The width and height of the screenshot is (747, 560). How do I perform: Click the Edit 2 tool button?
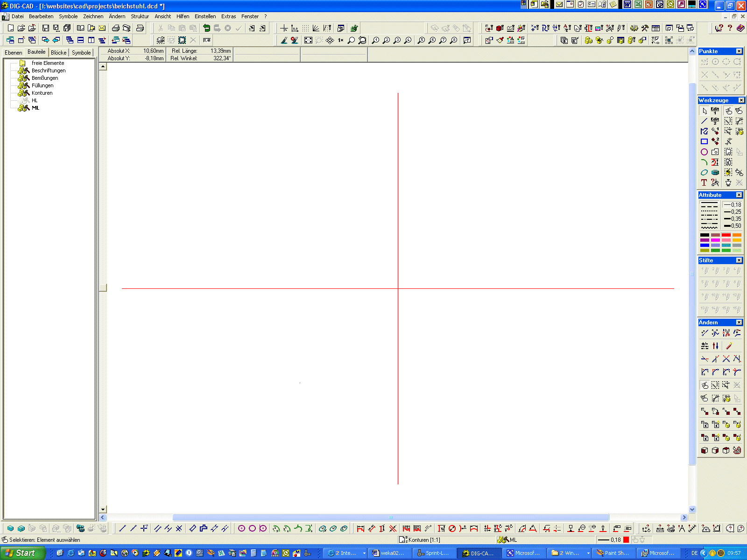715,121
